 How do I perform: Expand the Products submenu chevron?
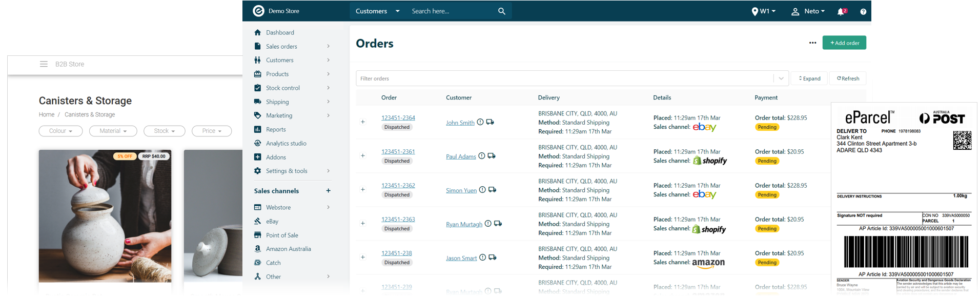coord(328,74)
